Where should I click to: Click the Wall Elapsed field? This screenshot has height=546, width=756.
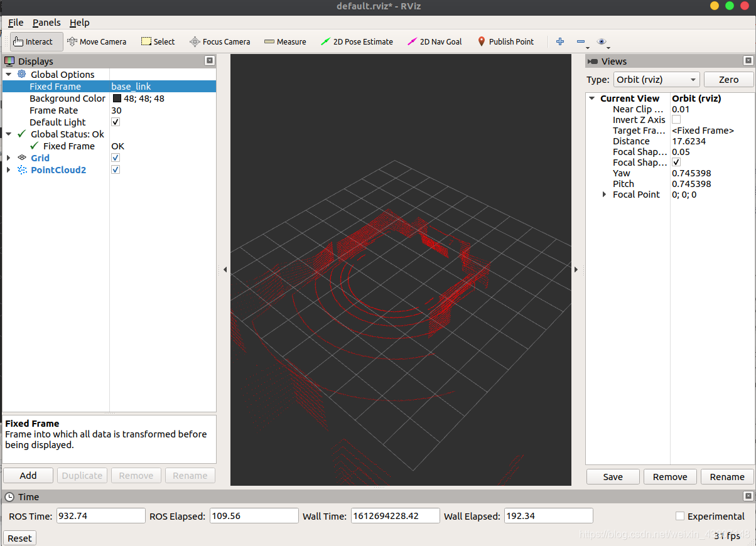[548, 516]
